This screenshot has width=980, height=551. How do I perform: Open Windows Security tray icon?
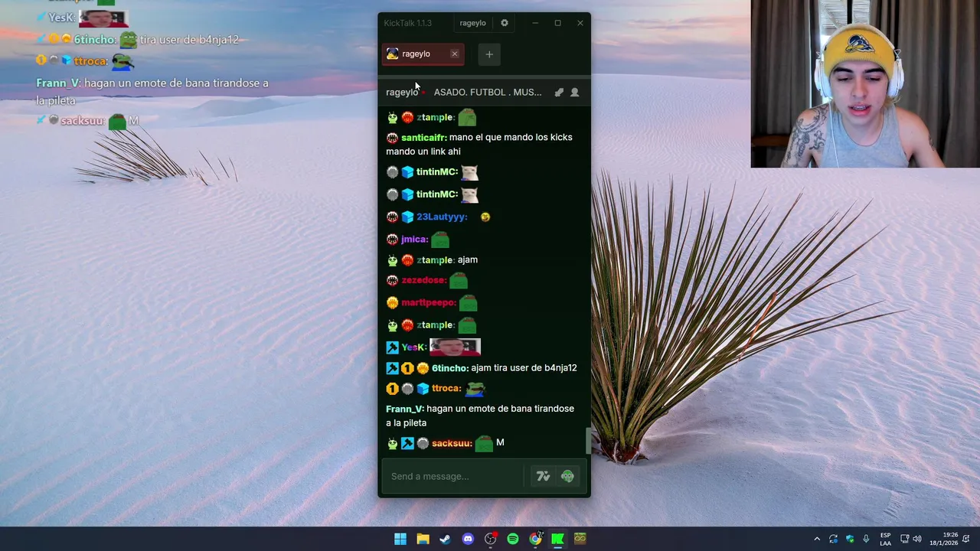(850, 539)
